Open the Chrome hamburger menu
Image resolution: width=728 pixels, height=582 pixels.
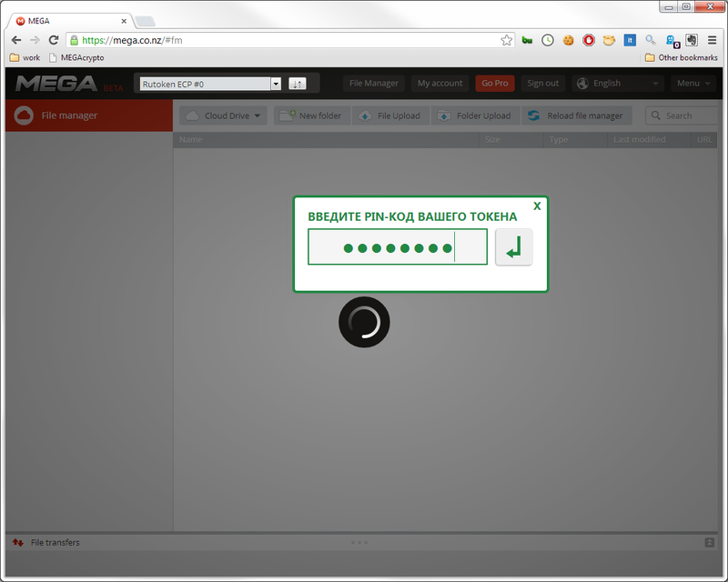(712, 40)
